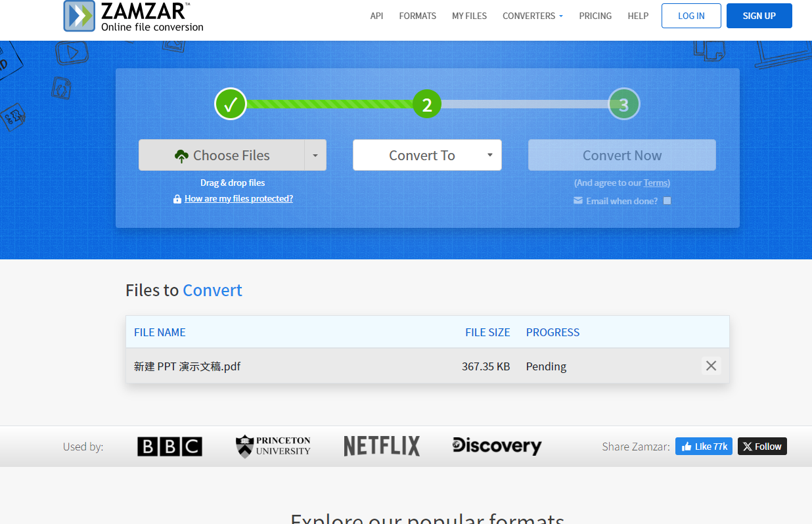812x524 pixels.
Task: Click the Log In button
Action: point(691,16)
